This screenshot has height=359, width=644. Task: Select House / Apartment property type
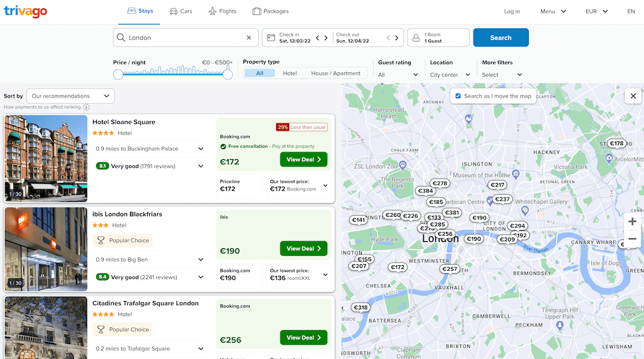click(336, 73)
